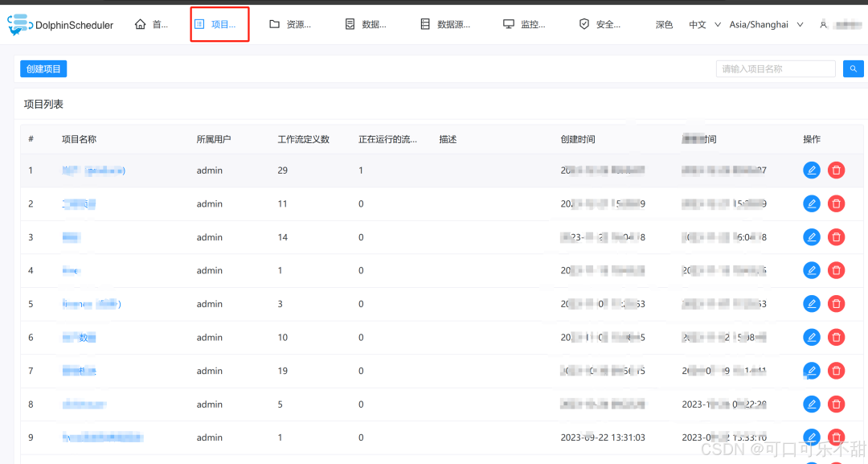Delete the project in row 8
This screenshot has height=464, width=868.
coord(836,404)
